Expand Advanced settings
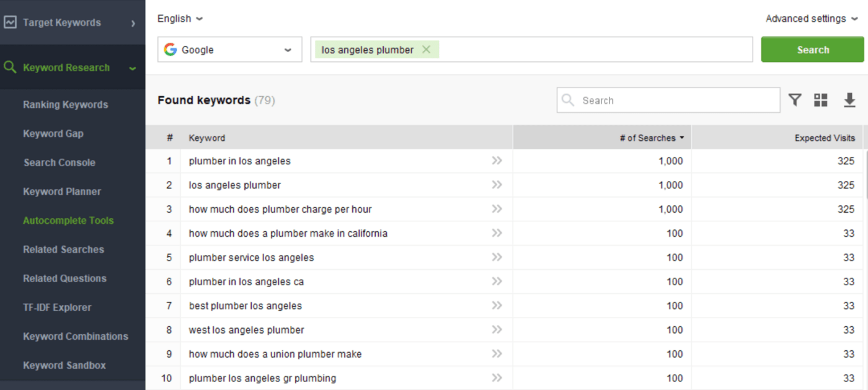868x390 pixels. click(810, 19)
